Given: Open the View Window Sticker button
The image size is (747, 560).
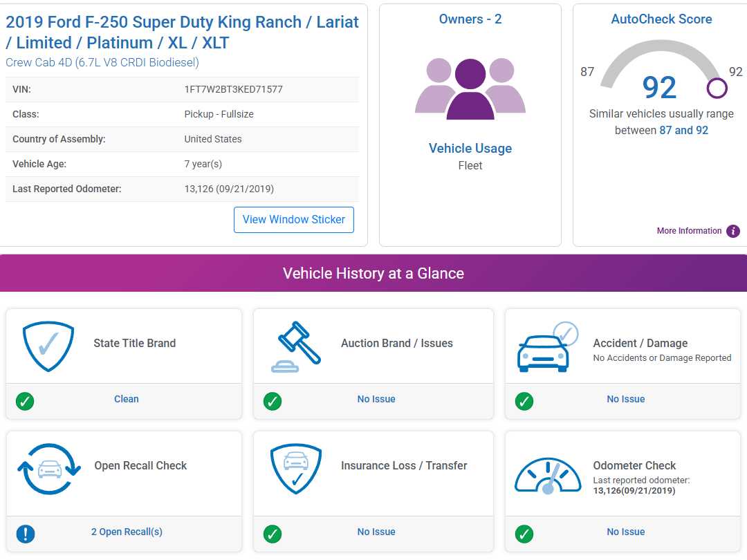Looking at the screenshot, I should coord(294,220).
